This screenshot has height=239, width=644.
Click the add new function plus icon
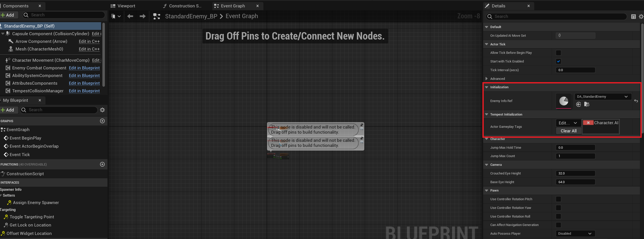[x=102, y=164]
